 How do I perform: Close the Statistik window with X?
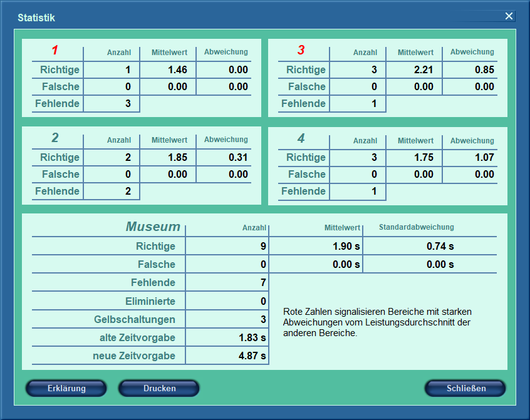coord(509,16)
